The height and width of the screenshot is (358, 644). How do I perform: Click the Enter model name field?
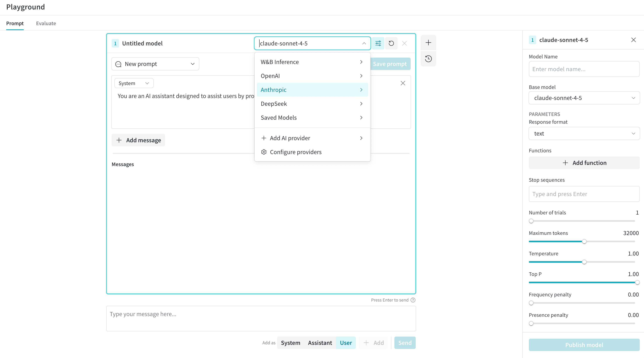(584, 69)
